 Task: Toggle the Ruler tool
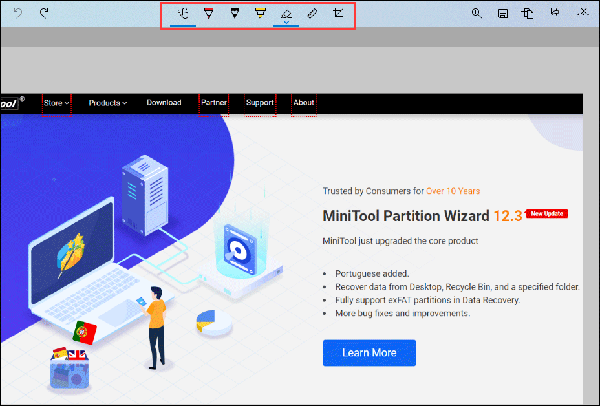[x=312, y=14]
